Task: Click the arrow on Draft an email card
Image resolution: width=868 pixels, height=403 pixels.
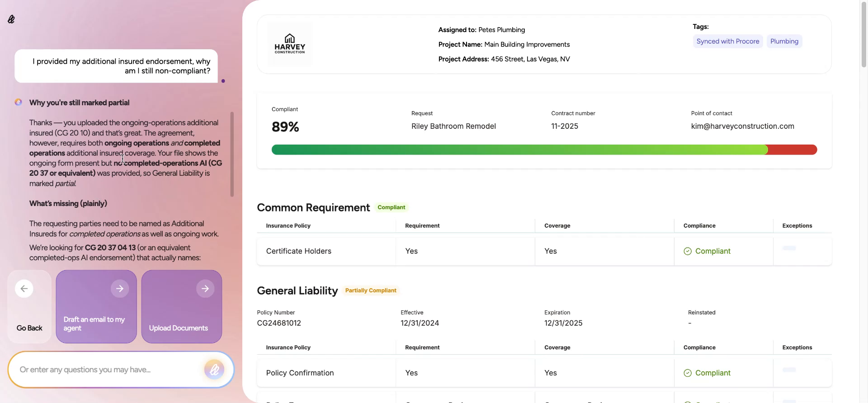Action: (x=120, y=289)
